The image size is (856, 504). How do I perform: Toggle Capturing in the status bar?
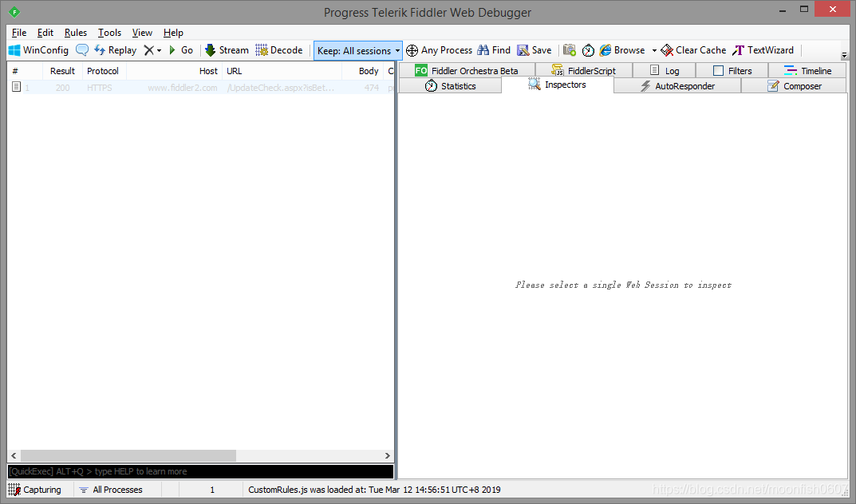35,490
